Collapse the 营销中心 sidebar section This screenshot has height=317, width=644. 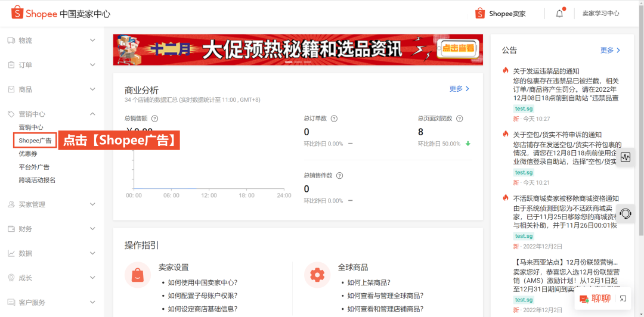coord(92,114)
